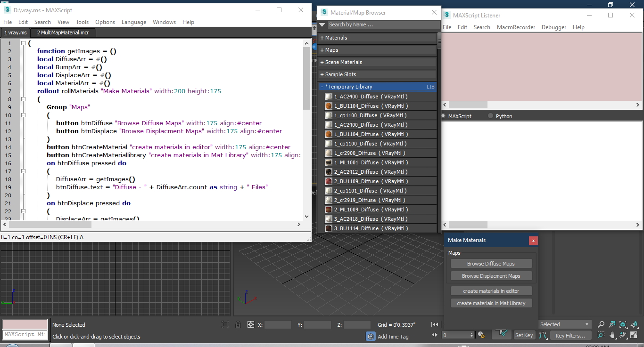Click the Add Time Tag cube icon
644x347 pixels.
click(371, 336)
